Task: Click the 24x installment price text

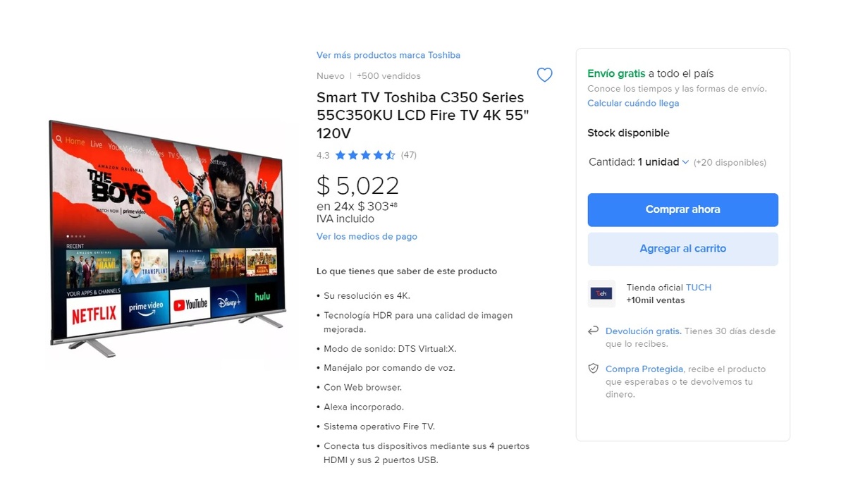Action: [x=357, y=207]
